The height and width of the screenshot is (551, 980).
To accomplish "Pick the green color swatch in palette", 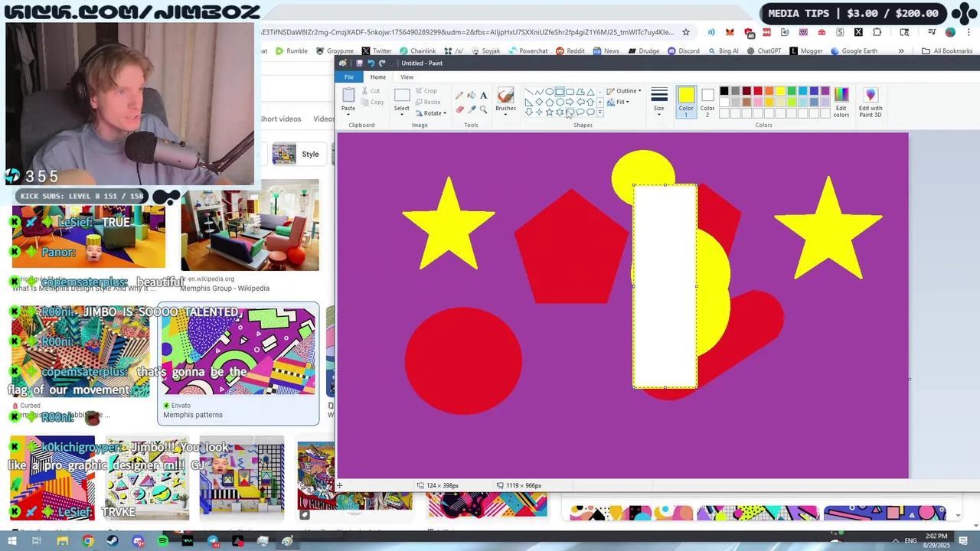I will pyautogui.click(x=792, y=92).
